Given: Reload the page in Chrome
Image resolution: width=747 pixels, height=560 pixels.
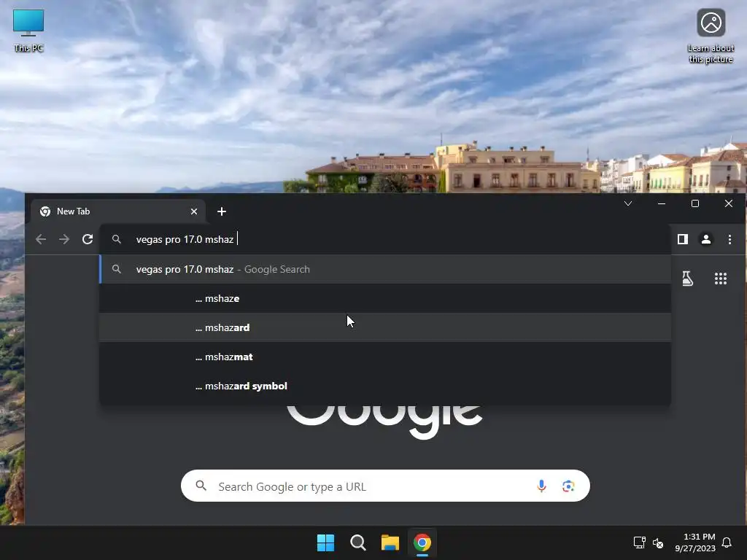Looking at the screenshot, I should click(88, 239).
